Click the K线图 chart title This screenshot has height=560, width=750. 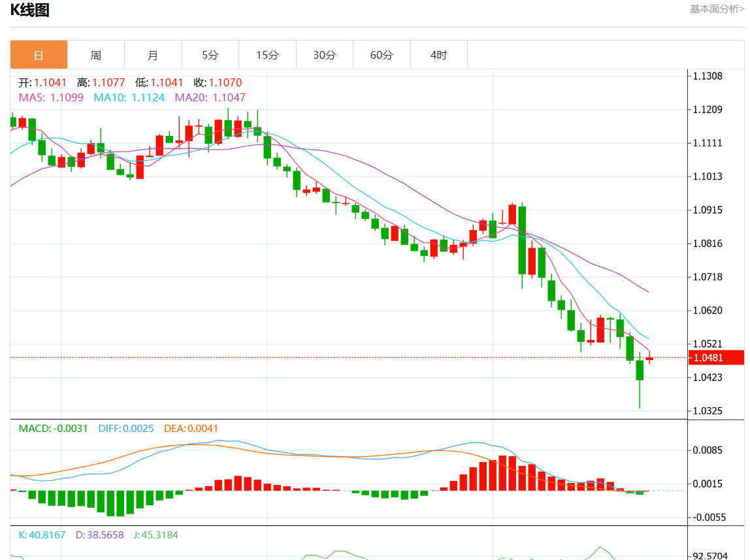click(x=30, y=10)
